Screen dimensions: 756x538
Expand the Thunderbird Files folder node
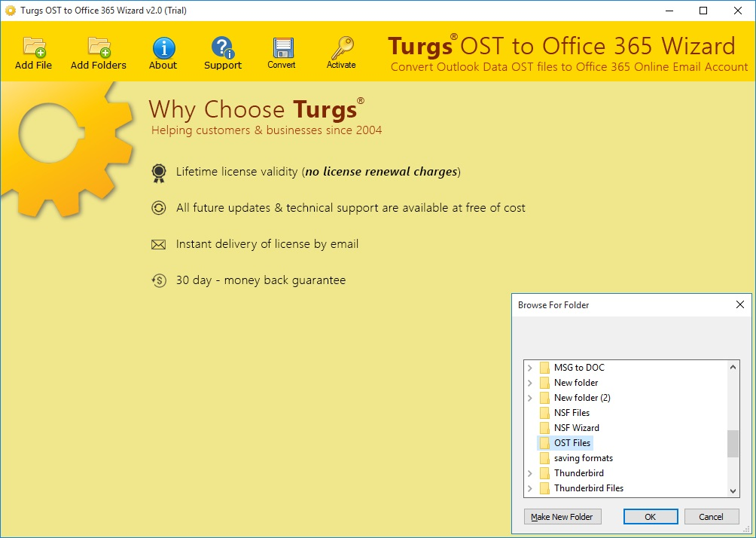530,488
